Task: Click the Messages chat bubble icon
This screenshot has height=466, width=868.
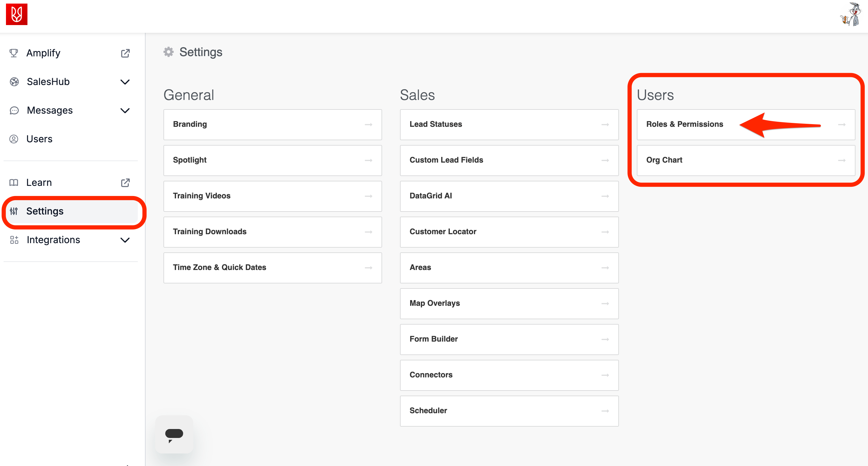Action: point(14,110)
